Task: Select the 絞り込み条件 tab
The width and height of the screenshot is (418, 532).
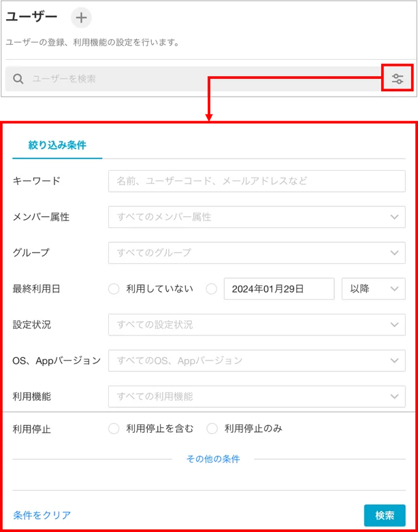Action: [57, 146]
